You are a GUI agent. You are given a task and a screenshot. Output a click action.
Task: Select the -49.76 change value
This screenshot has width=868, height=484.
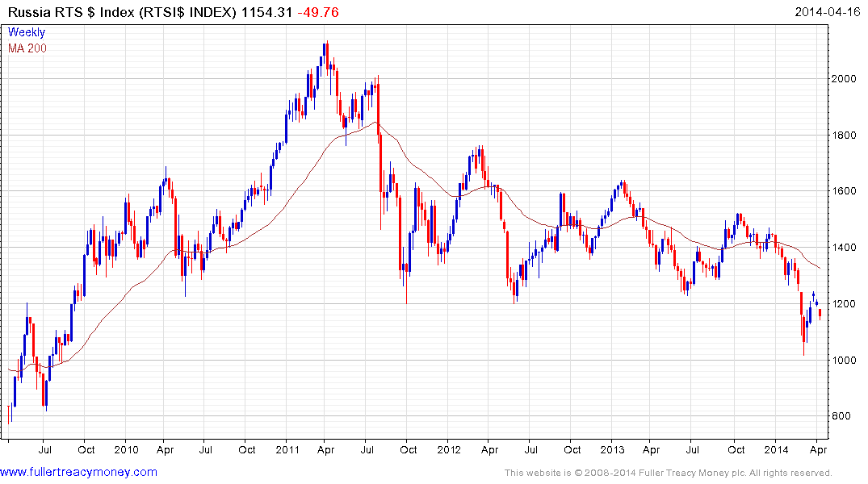(x=318, y=12)
